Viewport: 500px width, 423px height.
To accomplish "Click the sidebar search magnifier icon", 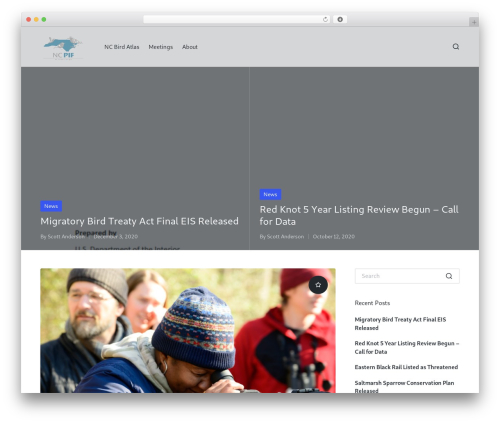I will [x=449, y=276].
